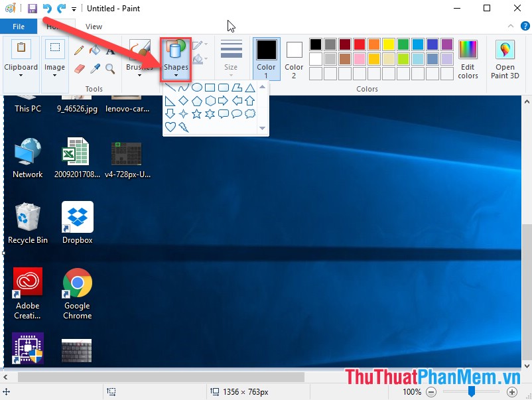Select the red color swatch
The image size is (532, 400).
tap(359, 44)
